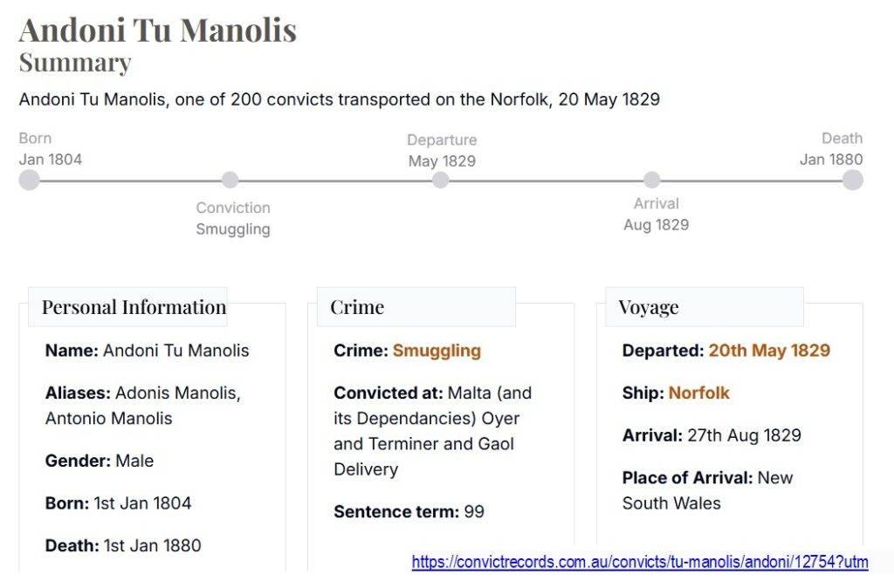Follow the Norfolk ship link
The image size is (894, 588).
click(x=698, y=393)
